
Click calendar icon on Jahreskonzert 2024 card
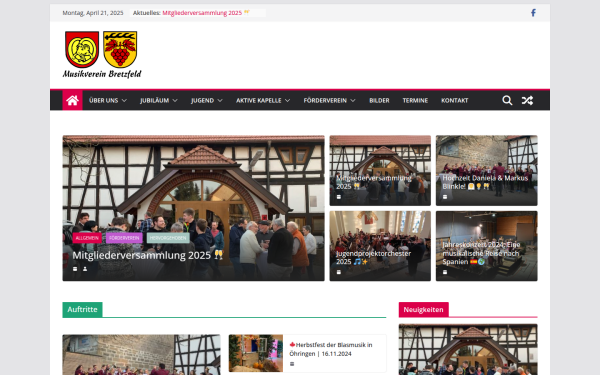[445, 272]
